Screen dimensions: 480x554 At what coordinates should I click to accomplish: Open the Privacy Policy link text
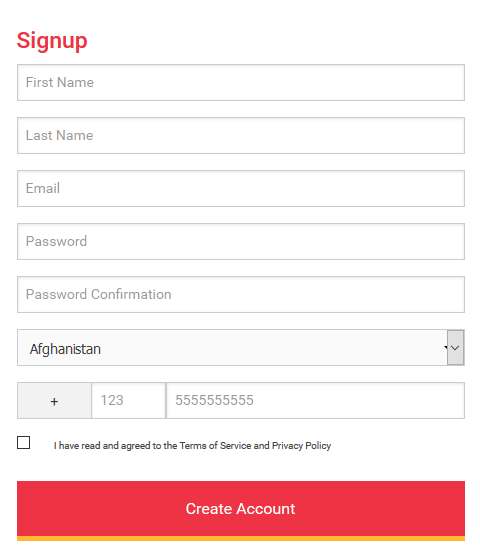[301, 446]
